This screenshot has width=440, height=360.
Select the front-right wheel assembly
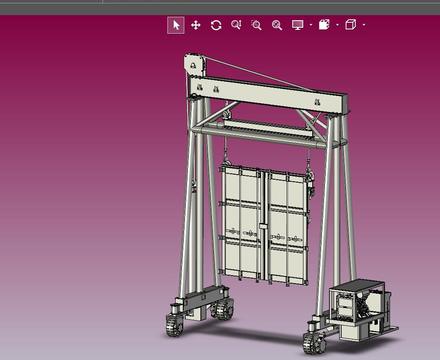(314, 342)
